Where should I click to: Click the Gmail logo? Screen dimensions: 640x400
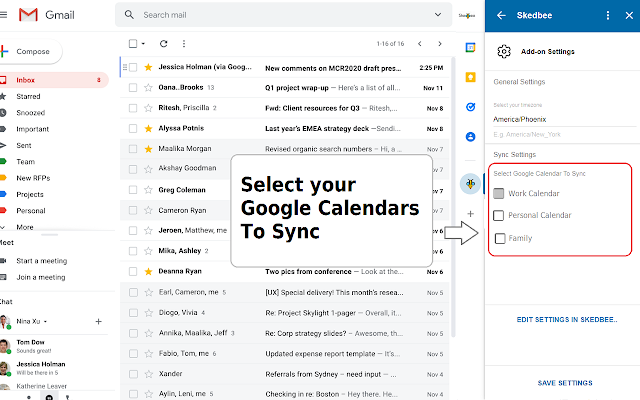tap(47, 15)
